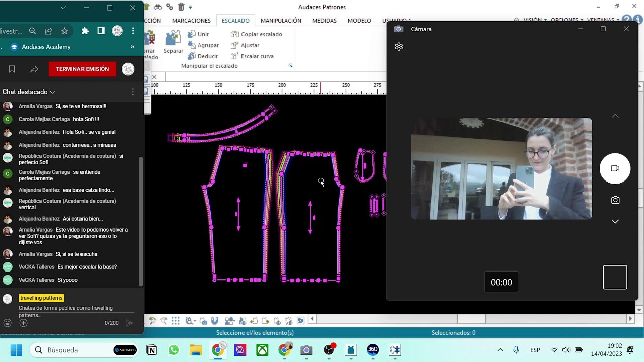Open the VISIÓN dropdown menu in Audaces
This screenshot has height=362, width=644.
click(535, 20)
